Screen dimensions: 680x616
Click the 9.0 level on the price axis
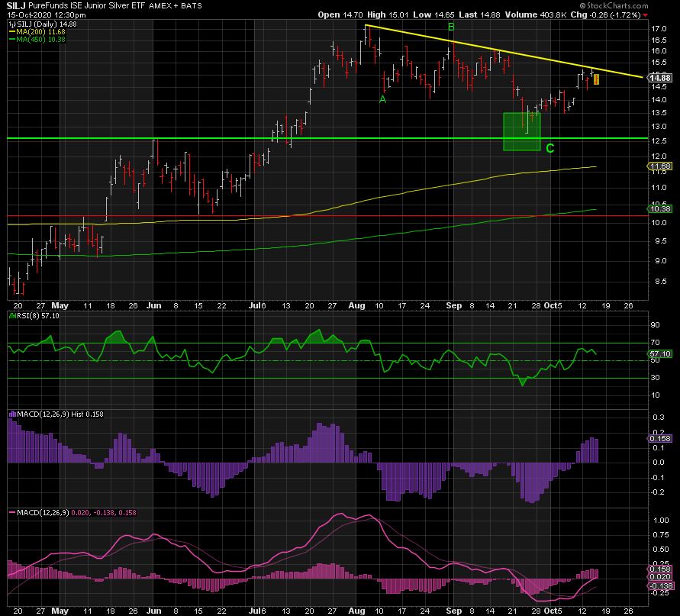pos(660,261)
